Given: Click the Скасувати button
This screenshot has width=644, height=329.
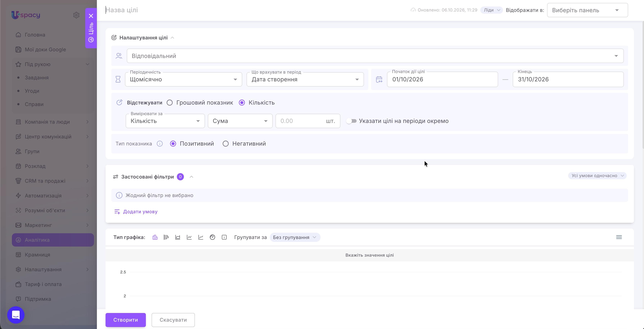Looking at the screenshot, I should click(173, 320).
